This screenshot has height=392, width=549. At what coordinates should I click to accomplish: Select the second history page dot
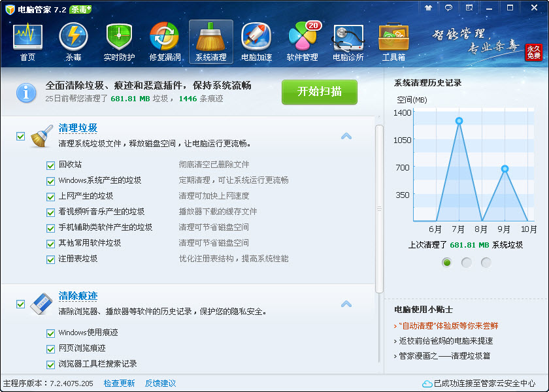467,262
